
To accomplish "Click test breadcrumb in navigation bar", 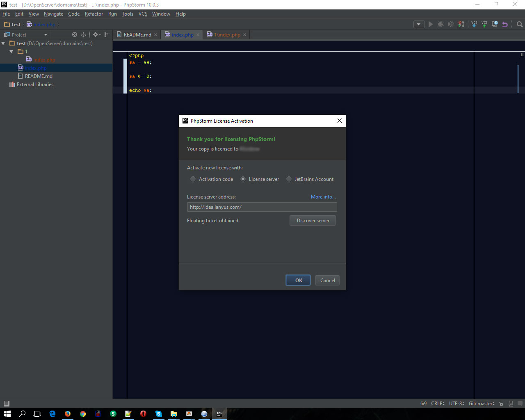I will (x=12, y=25).
